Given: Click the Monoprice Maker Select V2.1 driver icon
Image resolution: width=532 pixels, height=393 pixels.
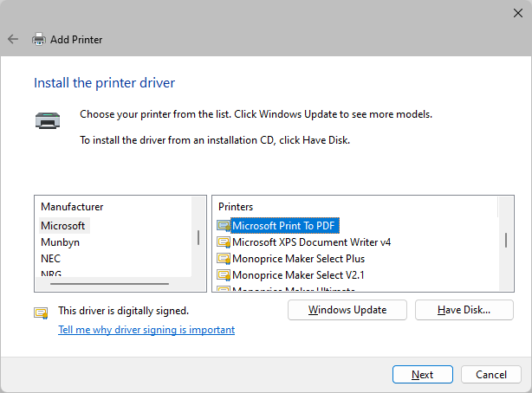Looking at the screenshot, I should (x=224, y=275).
